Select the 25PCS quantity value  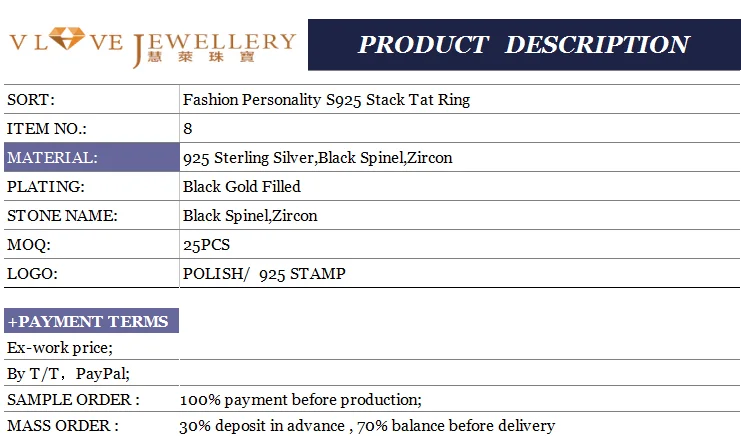click(207, 245)
